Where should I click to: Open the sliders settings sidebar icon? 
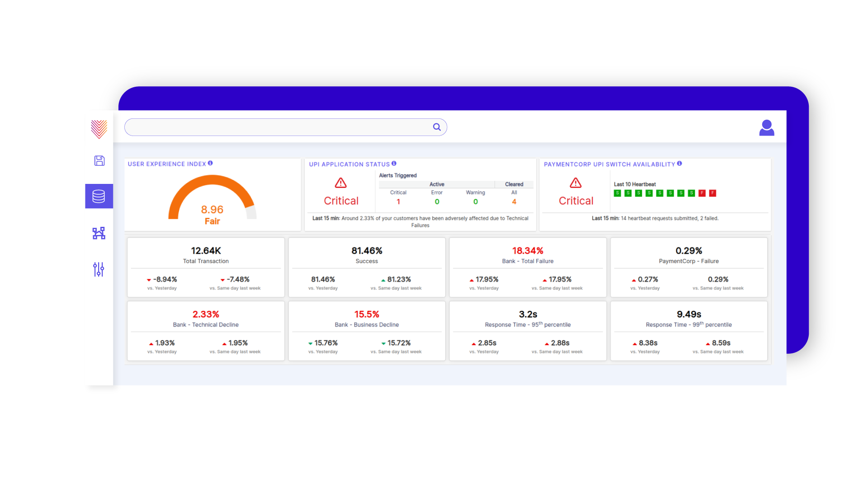(x=99, y=269)
